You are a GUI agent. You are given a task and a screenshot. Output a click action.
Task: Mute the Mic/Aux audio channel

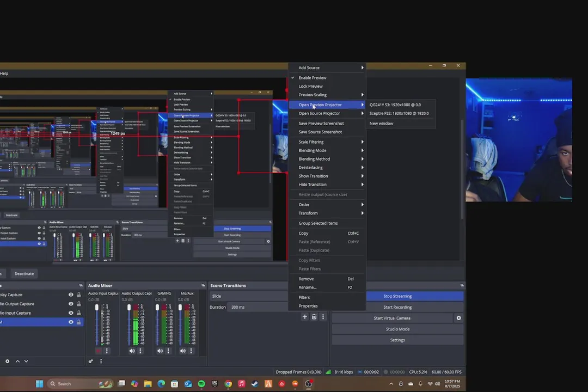(182, 351)
